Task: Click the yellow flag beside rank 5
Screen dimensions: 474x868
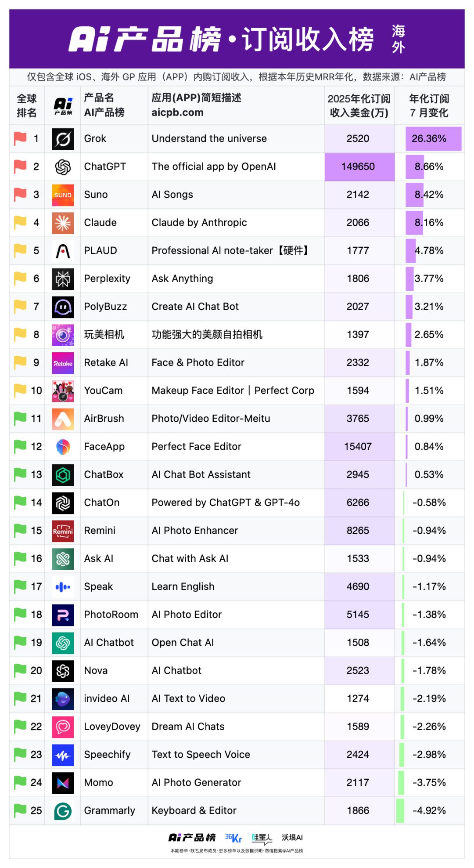Action: tap(20, 250)
